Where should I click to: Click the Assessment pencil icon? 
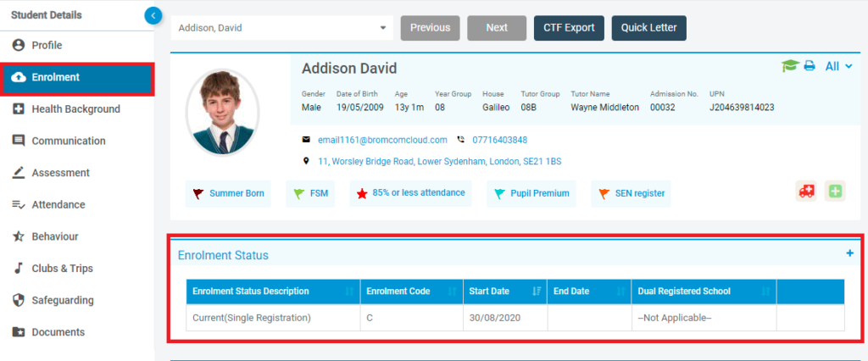pos(19,173)
